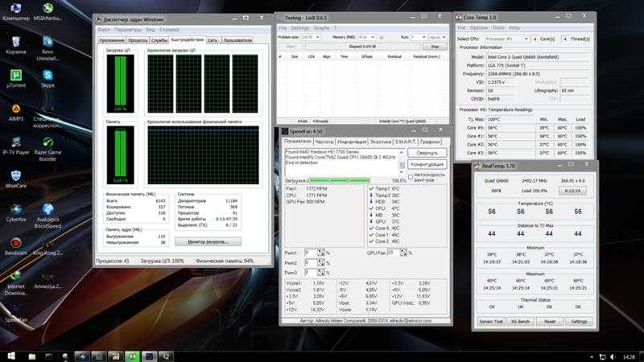Image resolution: width=644 pixels, height=362 pixels.
Task: Open the Параметры menu in Task Manager
Action: tap(128, 30)
